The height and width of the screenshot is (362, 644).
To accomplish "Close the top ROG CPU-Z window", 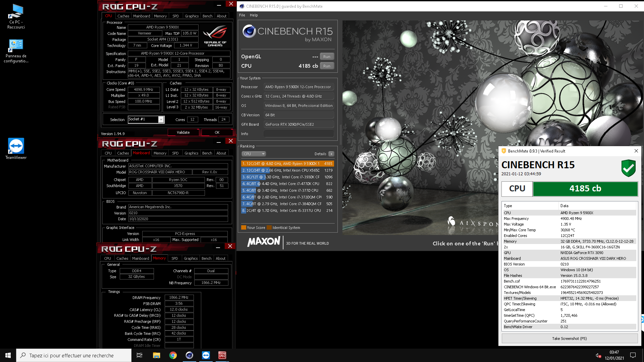I will [231, 4].
